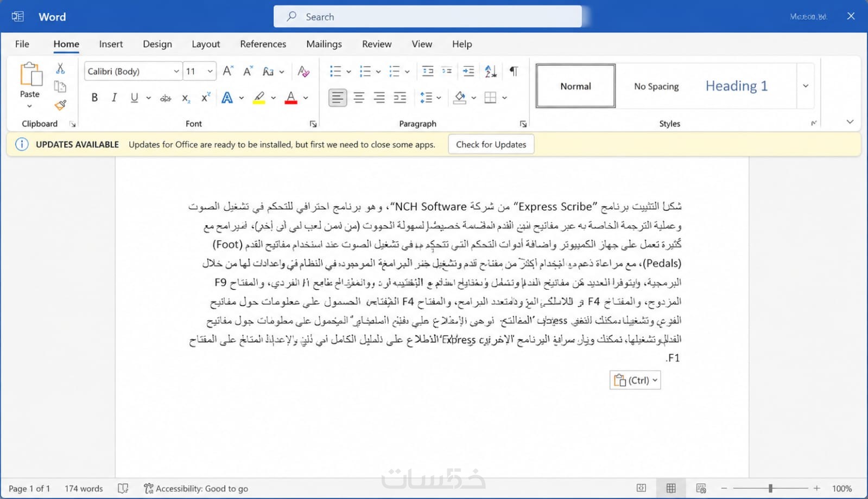
Task: Apply the Normal style
Action: pos(575,86)
